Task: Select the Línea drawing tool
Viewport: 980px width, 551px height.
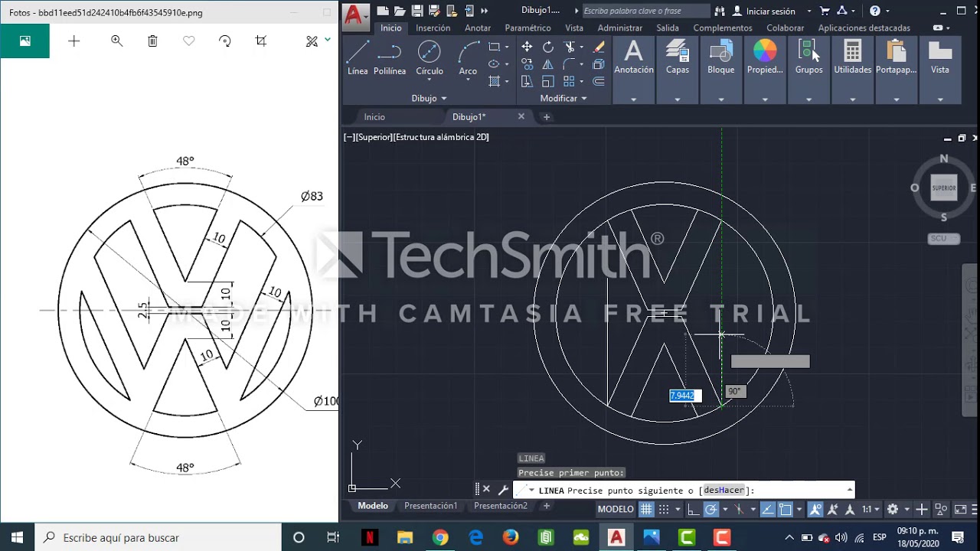Action: (x=358, y=57)
